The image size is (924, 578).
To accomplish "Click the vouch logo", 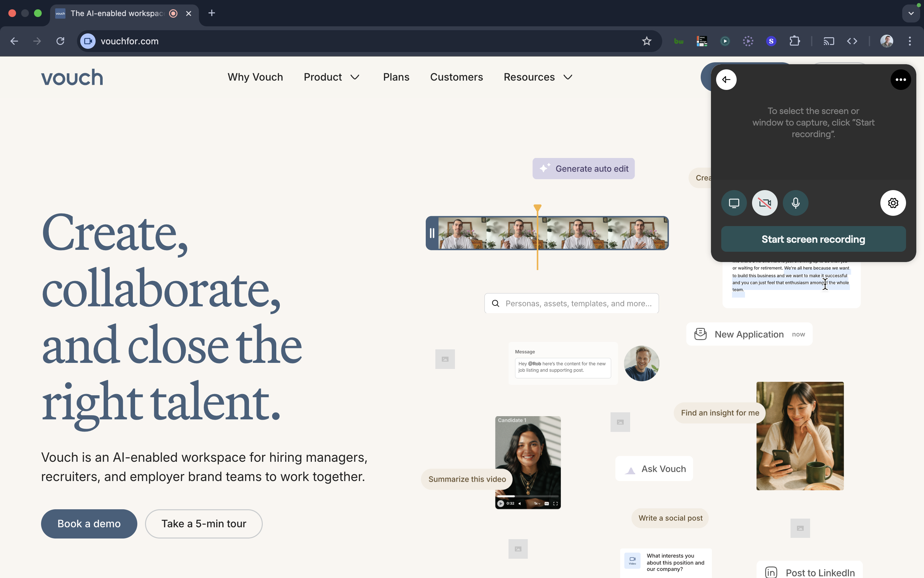I will pos(72,77).
